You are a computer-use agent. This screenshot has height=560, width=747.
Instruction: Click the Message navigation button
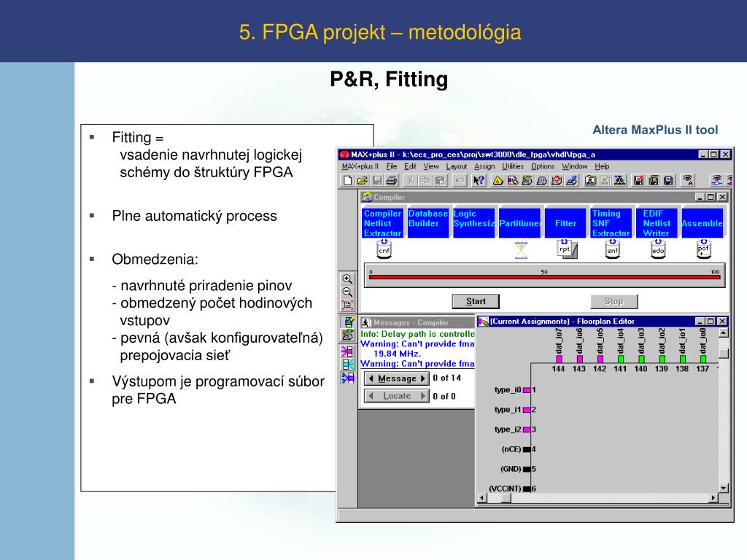coord(396,378)
